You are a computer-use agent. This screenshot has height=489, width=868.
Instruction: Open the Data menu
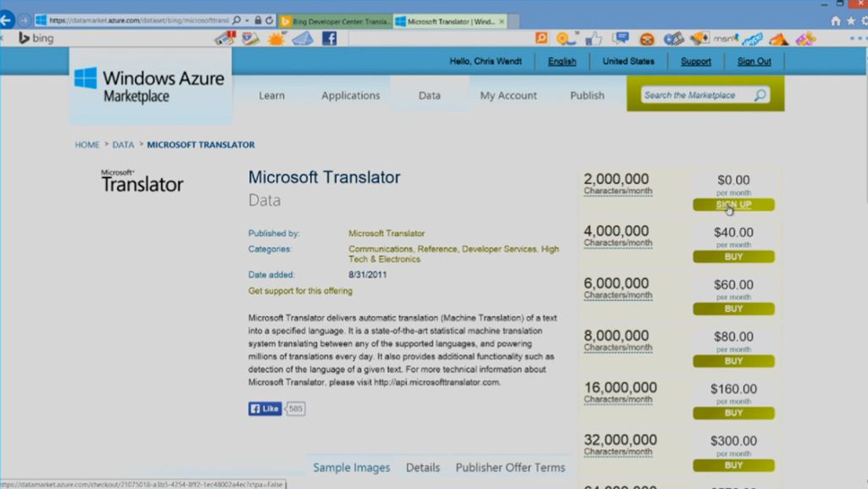[430, 95]
